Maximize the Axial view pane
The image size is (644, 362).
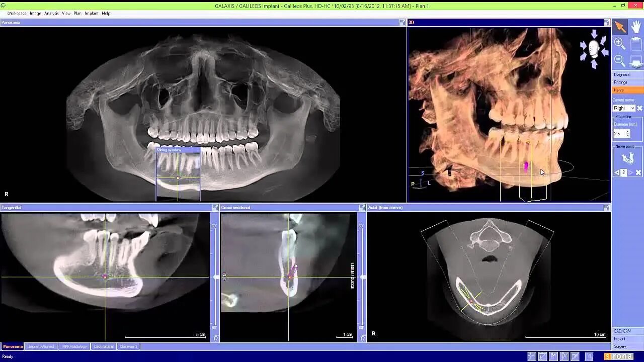click(606, 208)
